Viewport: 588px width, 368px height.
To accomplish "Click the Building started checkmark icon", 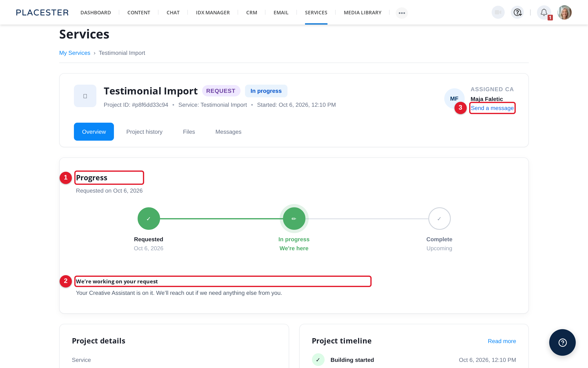I will pyautogui.click(x=318, y=360).
